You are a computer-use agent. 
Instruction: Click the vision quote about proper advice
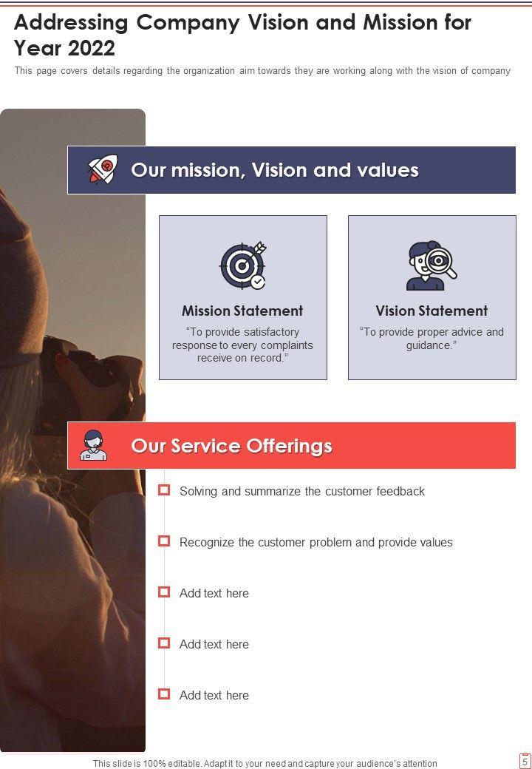pyautogui.click(x=432, y=339)
